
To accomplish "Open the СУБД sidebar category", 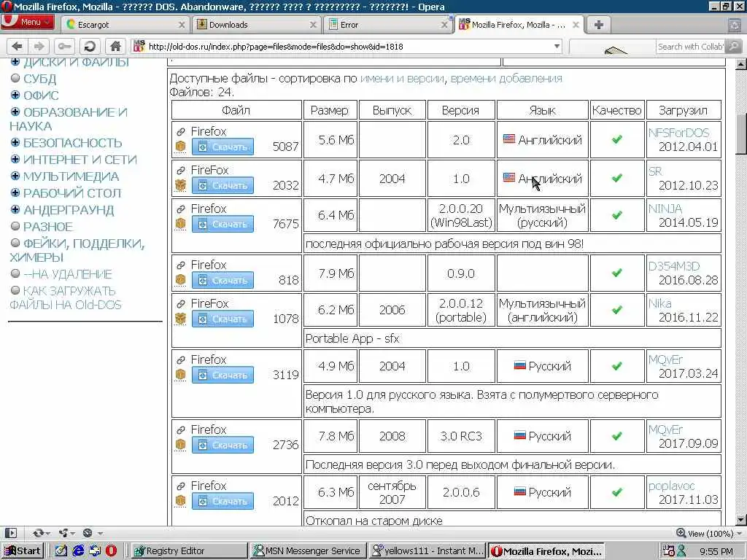I will 40,79.
